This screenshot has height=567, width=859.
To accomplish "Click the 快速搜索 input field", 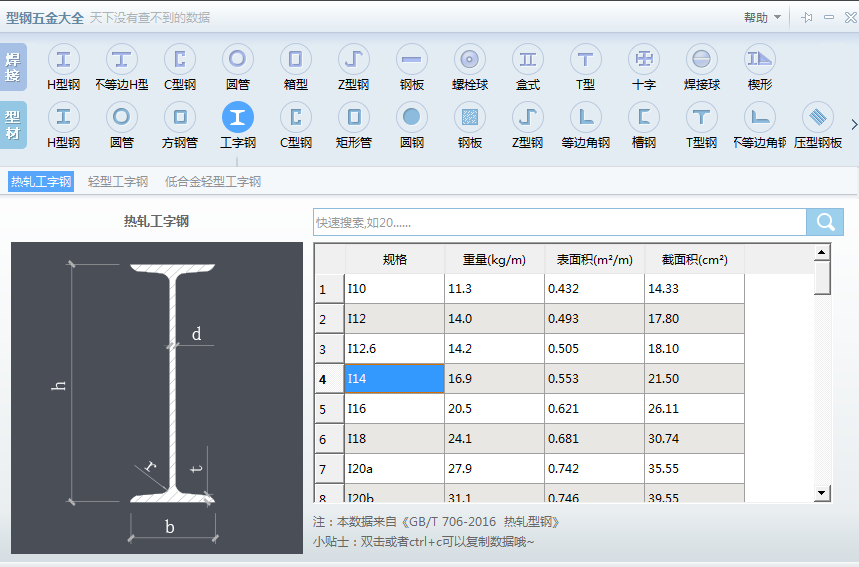I will [x=560, y=222].
